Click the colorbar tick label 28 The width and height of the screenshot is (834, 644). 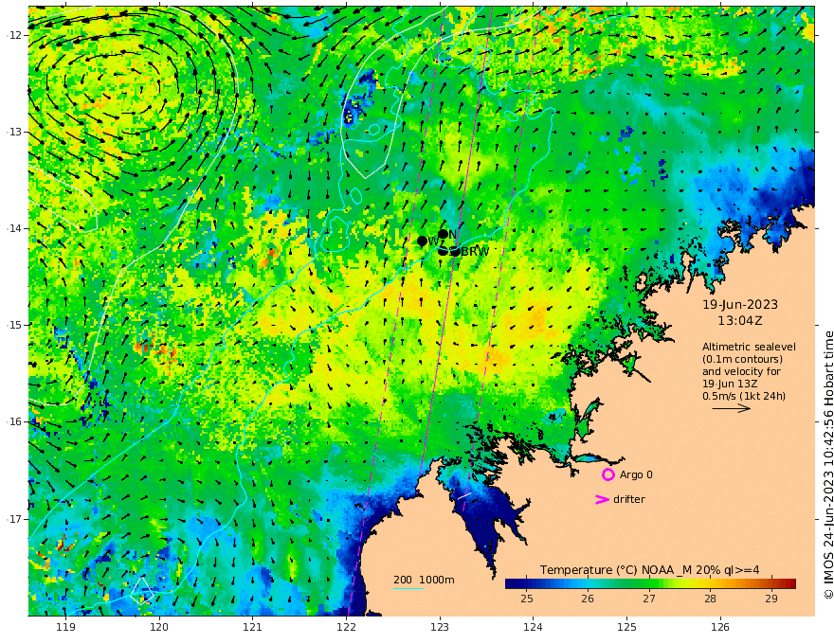(x=710, y=599)
